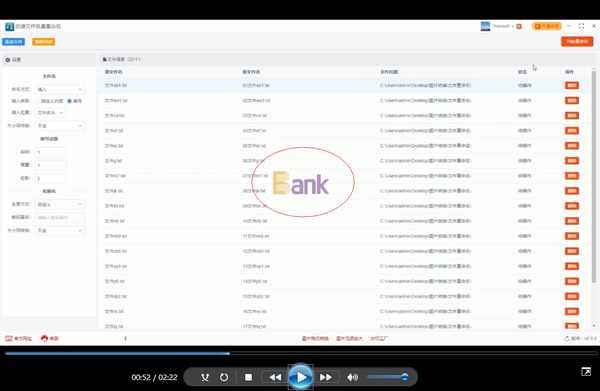Click the 原文件名 column header
The image size is (600, 391).
coord(114,72)
